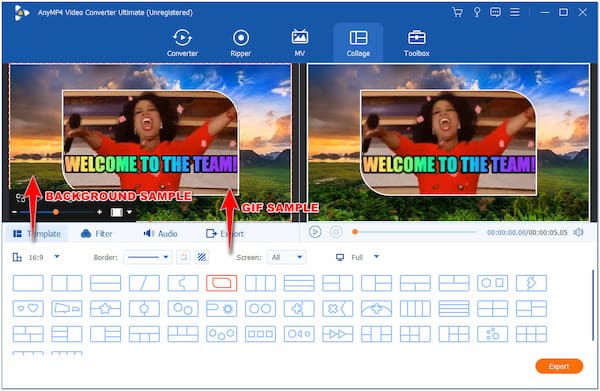Click the aspect ratio icon beside 16:9
The width and height of the screenshot is (600, 391).
[17, 257]
